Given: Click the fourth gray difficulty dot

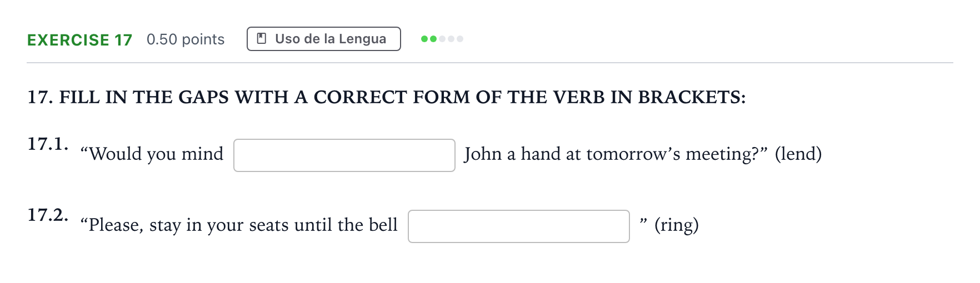Looking at the screenshot, I should [x=451, y=39].
